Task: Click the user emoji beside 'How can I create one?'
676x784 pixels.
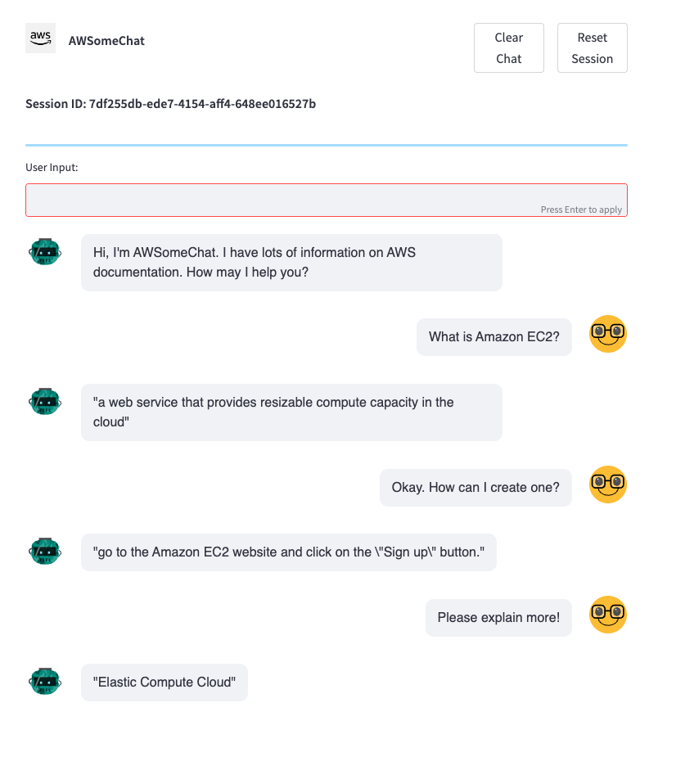Action: (607, 484)
